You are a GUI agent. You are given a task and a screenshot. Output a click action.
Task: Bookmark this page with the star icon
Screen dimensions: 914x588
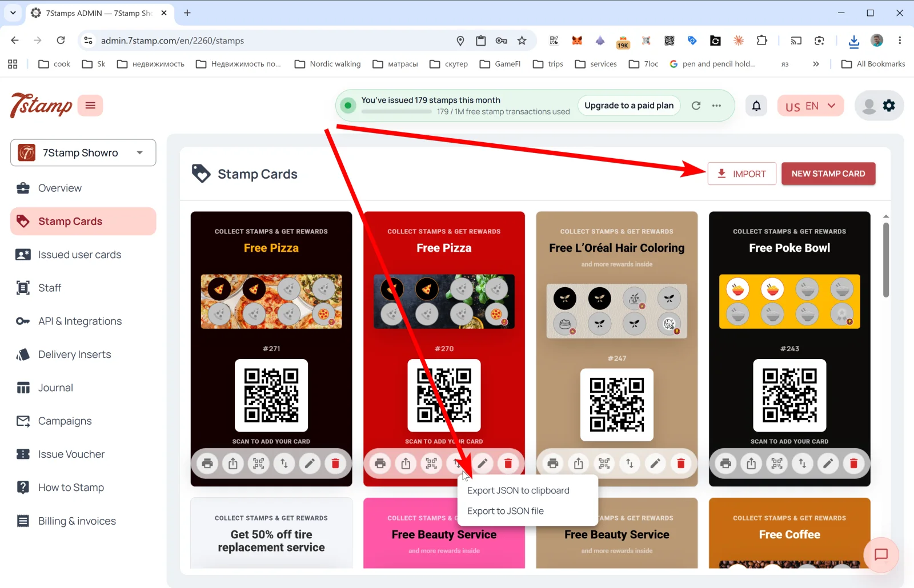[522, 41]
